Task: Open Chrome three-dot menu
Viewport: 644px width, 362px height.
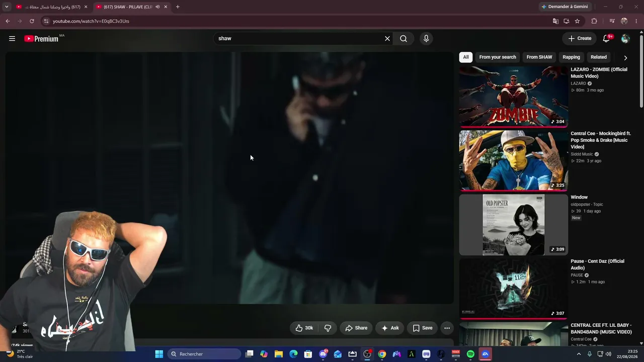Action: pyautogui.click(x=637, y=21)
